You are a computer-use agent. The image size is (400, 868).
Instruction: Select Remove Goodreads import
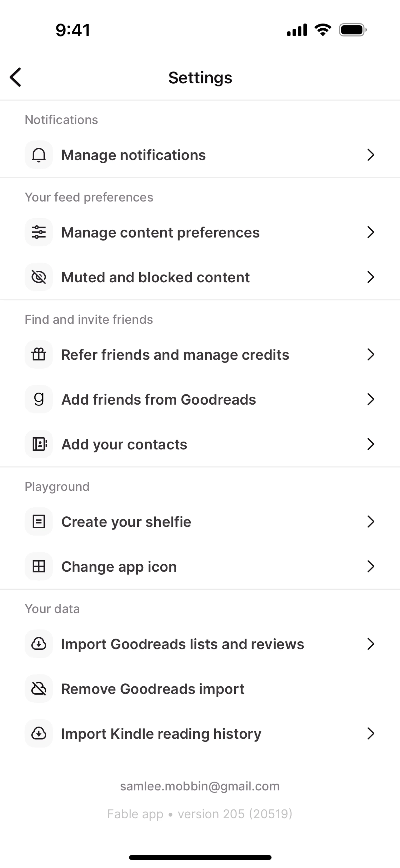click(153, 689)
